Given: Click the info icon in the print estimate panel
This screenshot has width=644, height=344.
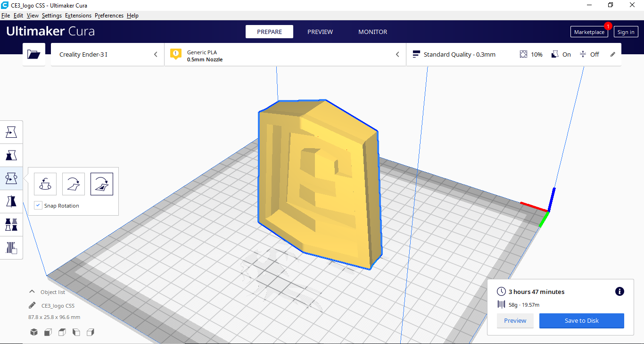Looking at the screenshot, I should (619, 292).
